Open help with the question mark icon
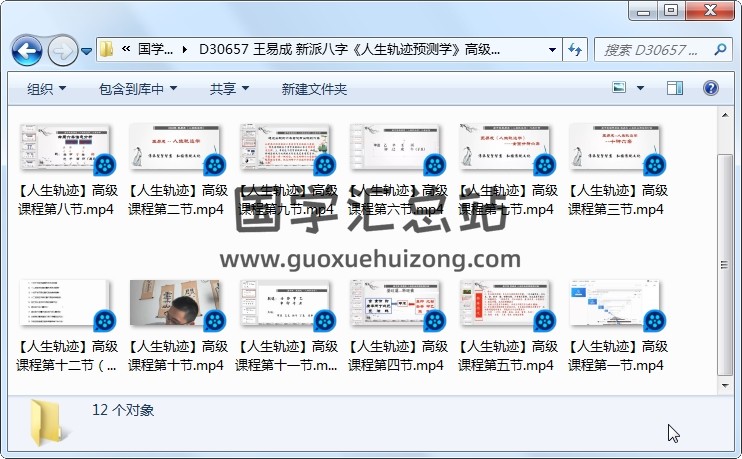 point(711,88)
